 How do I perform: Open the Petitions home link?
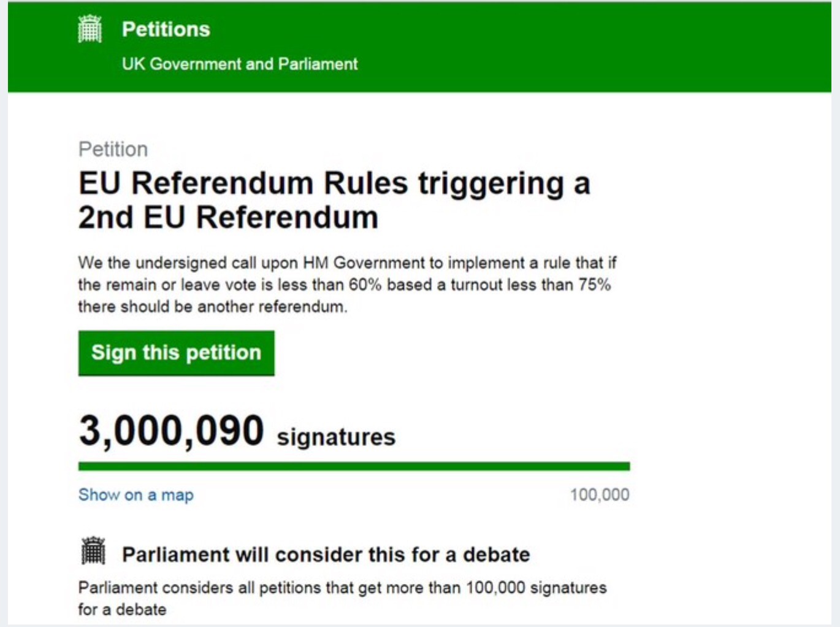click(166, 29)
